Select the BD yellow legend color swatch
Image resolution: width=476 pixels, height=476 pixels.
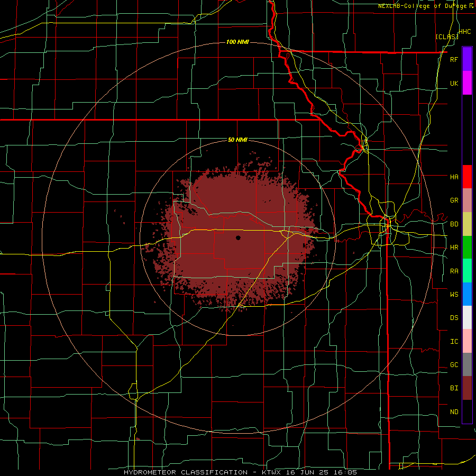pyautogui.click(x=467, y=224)
